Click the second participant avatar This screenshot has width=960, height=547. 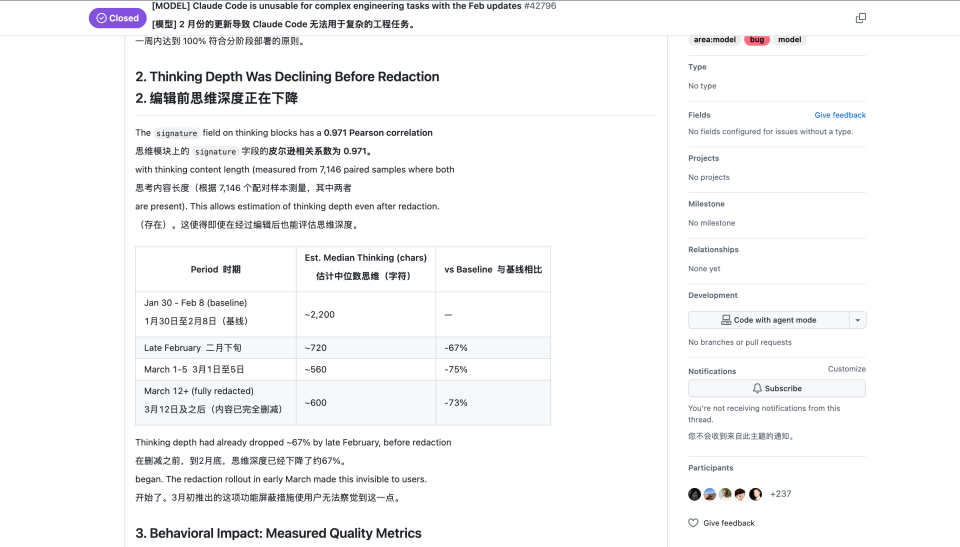tap(710, 494)
